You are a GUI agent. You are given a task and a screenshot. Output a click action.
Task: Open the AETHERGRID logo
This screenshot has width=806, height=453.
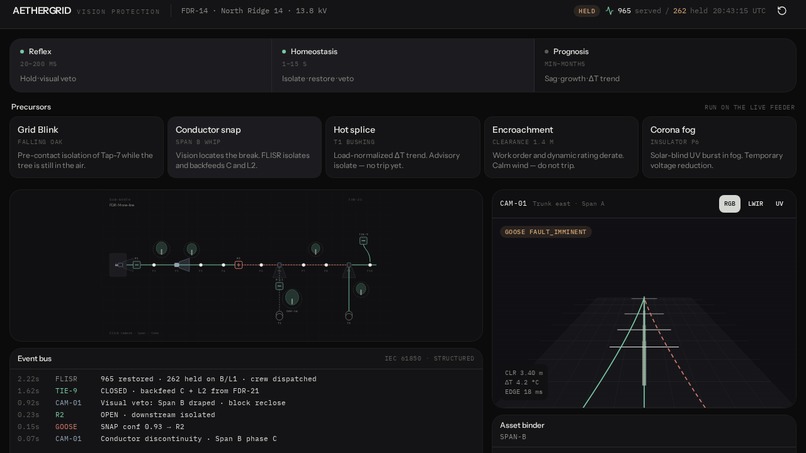[x=42, y=11]
